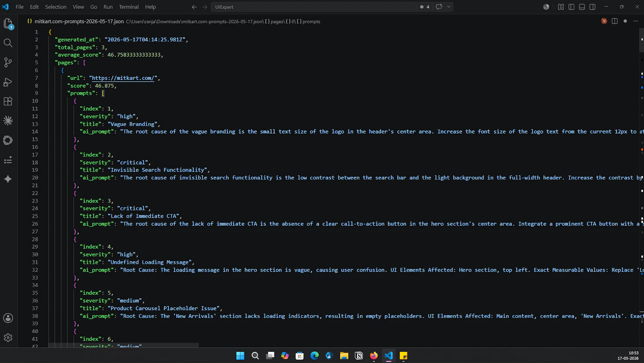644x363 pixels.
Task: Open the Run and Debug view
Action: click(8, 82)
